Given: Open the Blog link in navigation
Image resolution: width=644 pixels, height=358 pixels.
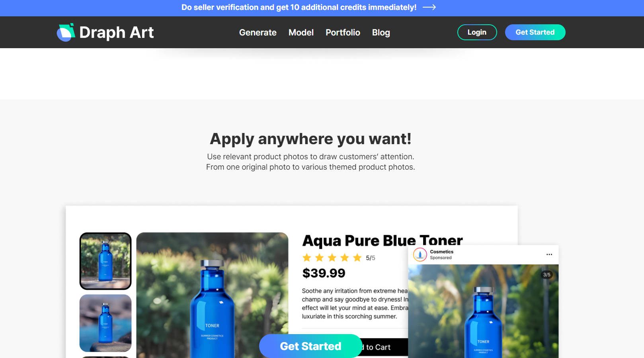Looking at the screenshot, I should pyautogui.click(x=381, y=33).
